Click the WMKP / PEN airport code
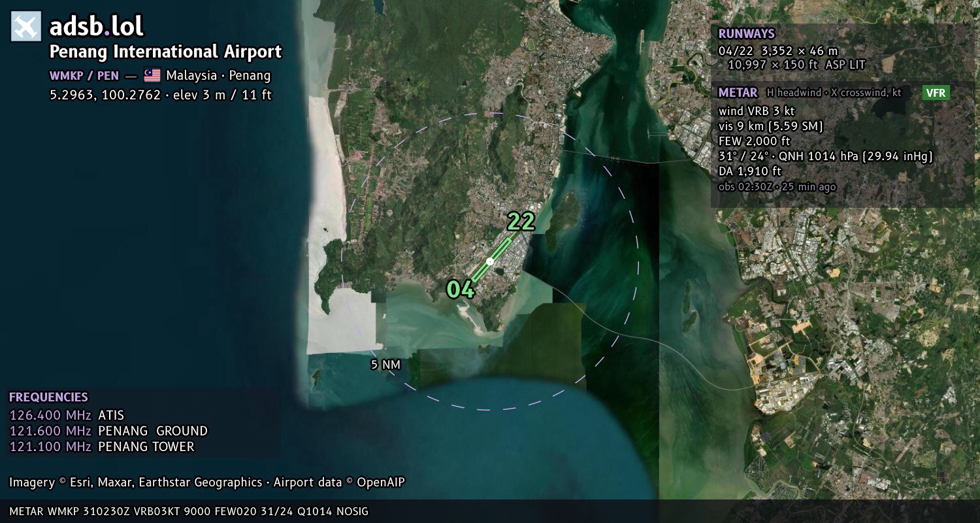This screenshot has width=980, height=523. 84,76
